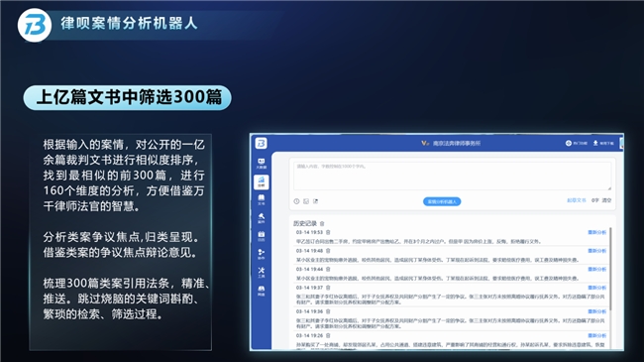Delete the 03-14 19:36 history record

click(x=328, y=311)
